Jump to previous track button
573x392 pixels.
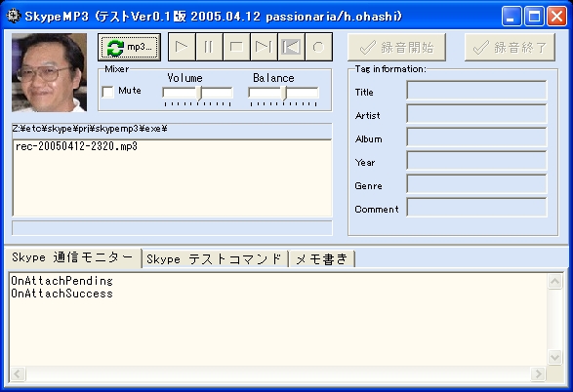pos(291,47)
